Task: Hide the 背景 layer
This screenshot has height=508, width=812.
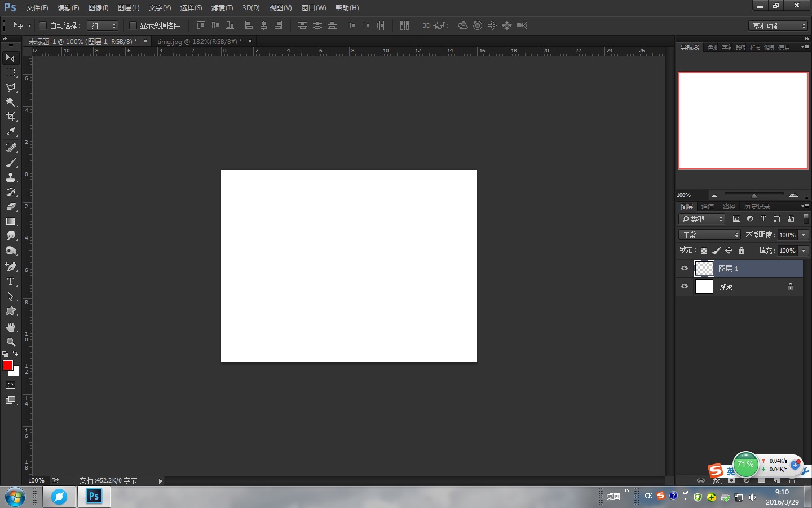Action: point(684,286)
